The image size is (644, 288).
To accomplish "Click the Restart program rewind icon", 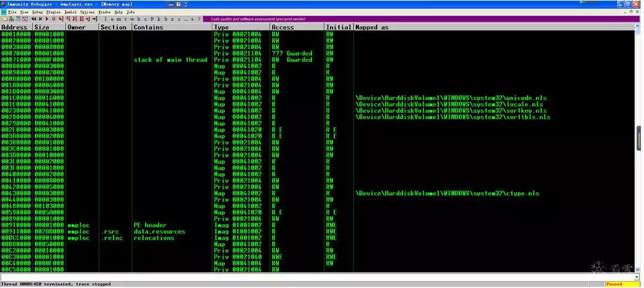I will tap(33, 19).
